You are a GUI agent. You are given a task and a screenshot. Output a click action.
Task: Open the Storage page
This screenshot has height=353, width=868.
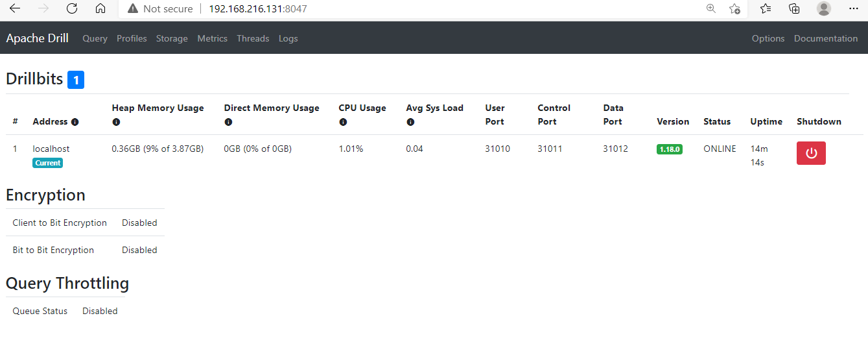(172, 38)
